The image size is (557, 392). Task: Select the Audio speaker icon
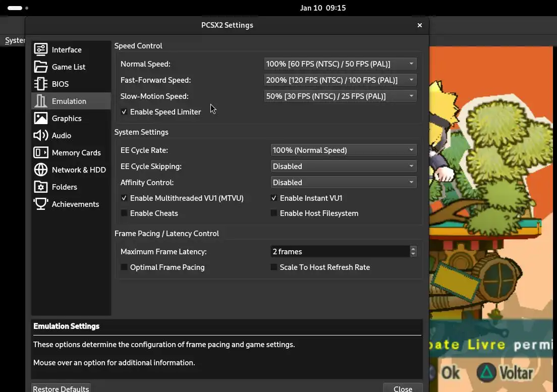tap(40, 135)
